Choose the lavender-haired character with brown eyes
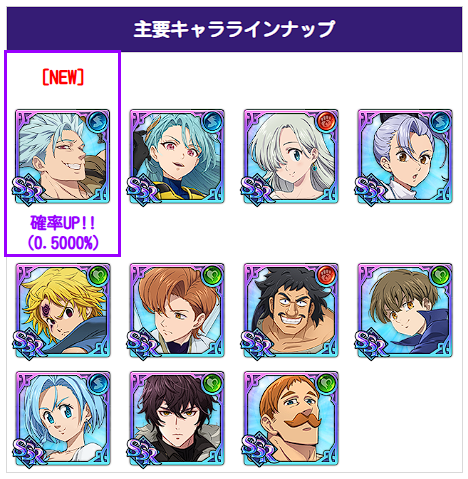The width and height of the screenshot is (468, 479). tap(405, 156)
